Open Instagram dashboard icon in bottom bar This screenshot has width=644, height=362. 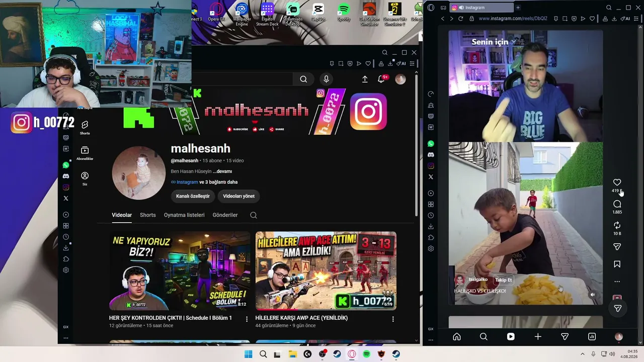click(x=592, y=337)
